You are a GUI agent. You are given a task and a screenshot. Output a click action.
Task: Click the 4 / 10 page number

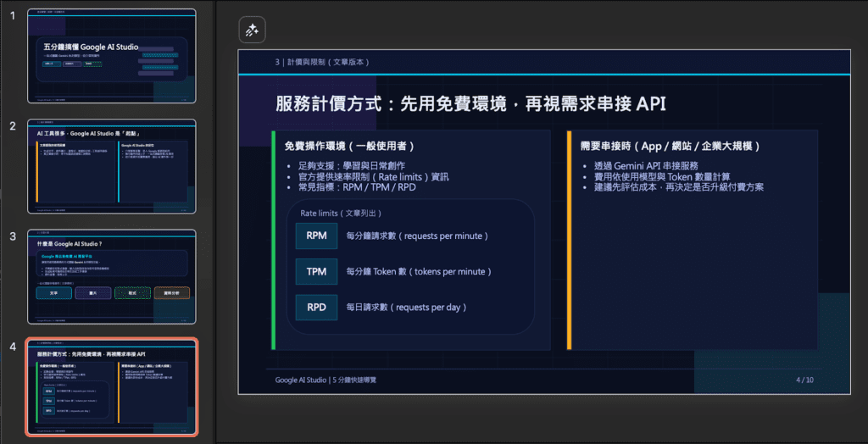pyautogui.click(x=804, y=380)
